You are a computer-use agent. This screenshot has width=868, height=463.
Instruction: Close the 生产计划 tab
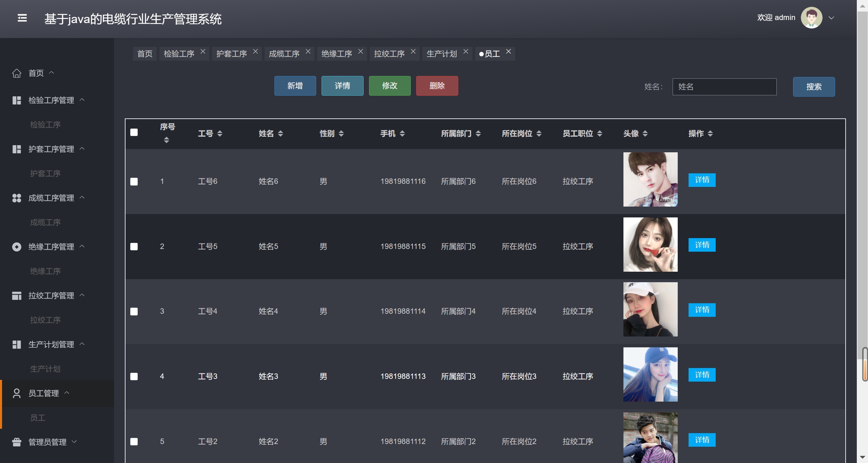466,51
